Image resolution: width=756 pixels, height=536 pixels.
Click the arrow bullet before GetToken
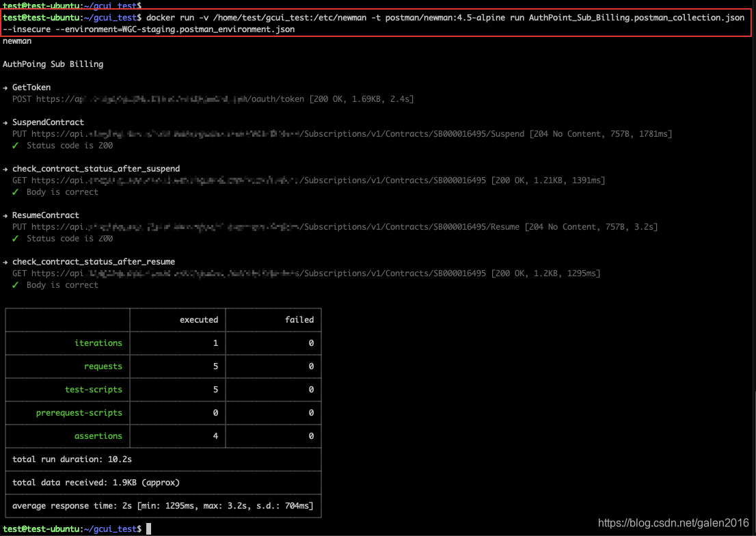click(5, 88)
